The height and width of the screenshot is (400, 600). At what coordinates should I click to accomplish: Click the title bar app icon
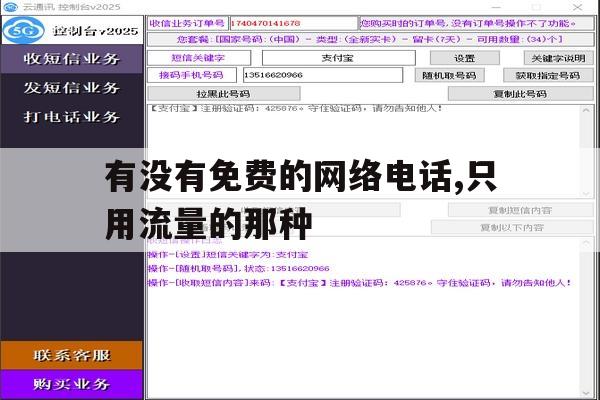10,7
